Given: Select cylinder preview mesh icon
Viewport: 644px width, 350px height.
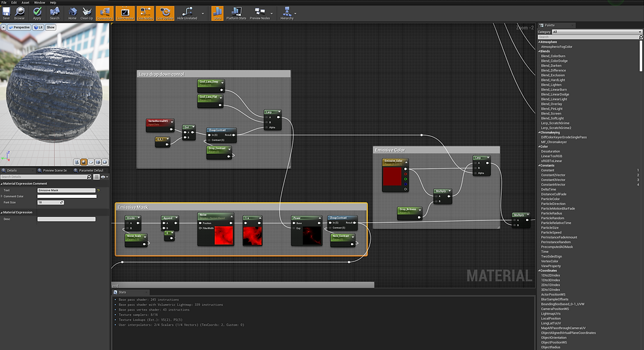Looking at the screenshot, I should point(77,162).
